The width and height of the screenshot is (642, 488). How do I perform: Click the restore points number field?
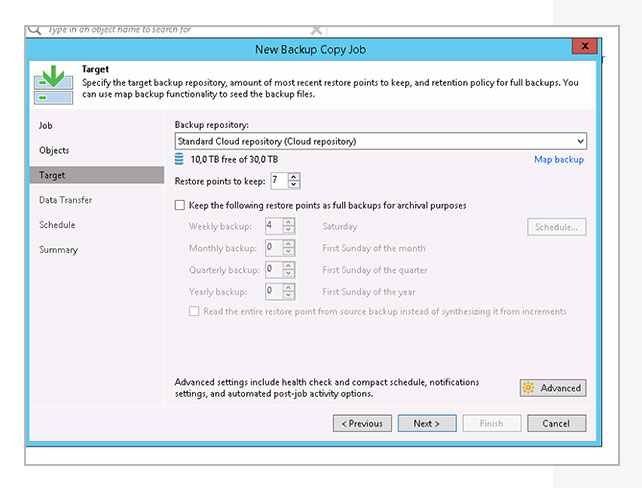click(x=277, y=180)
